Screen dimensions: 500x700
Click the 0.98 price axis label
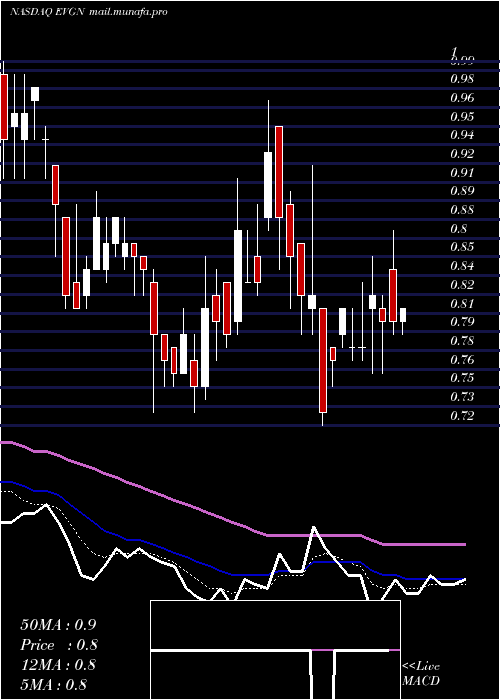click(x=462, y=79)
